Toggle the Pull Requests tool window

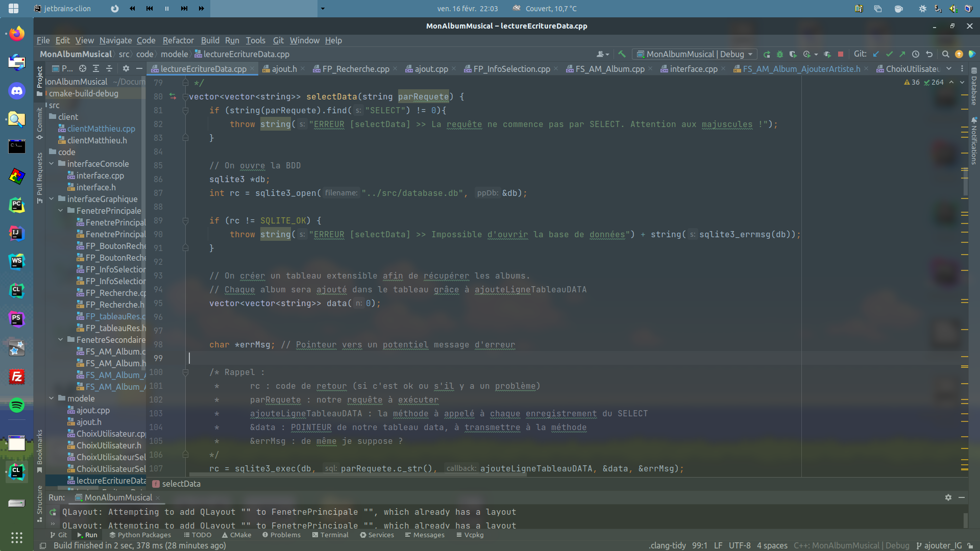[39, 178]
